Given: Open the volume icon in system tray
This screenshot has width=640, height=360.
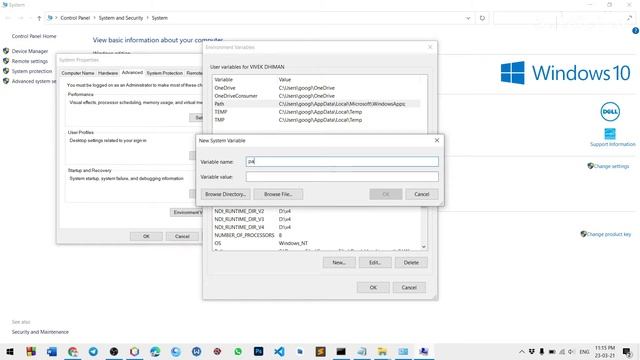Looking at the screenshot, I should [x=571, y=351].
